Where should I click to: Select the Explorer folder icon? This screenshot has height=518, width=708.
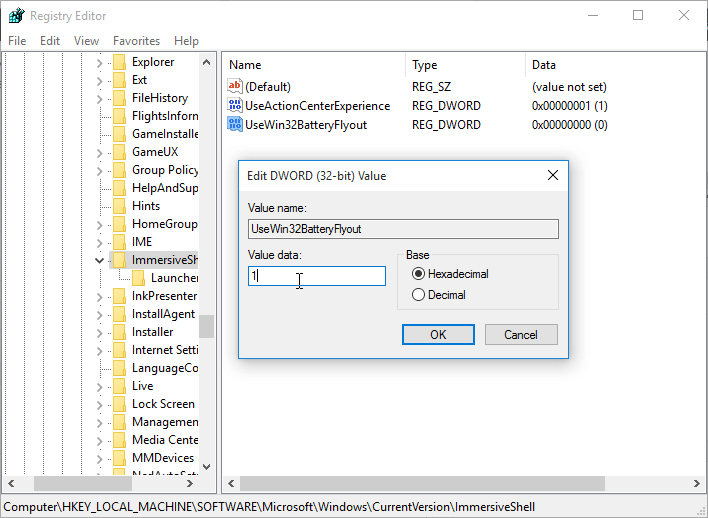pyautogui.click(x=120, y=62)
